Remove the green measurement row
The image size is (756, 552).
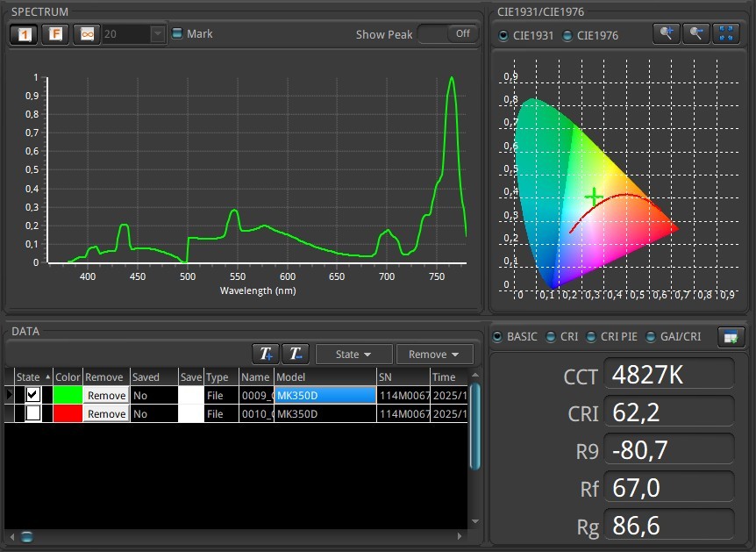pyautogui.click(x=106, y=396)
